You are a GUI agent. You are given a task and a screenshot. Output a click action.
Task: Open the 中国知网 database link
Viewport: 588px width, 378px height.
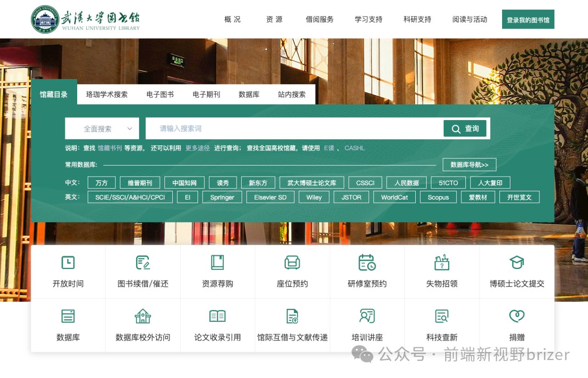click(184, 182)
